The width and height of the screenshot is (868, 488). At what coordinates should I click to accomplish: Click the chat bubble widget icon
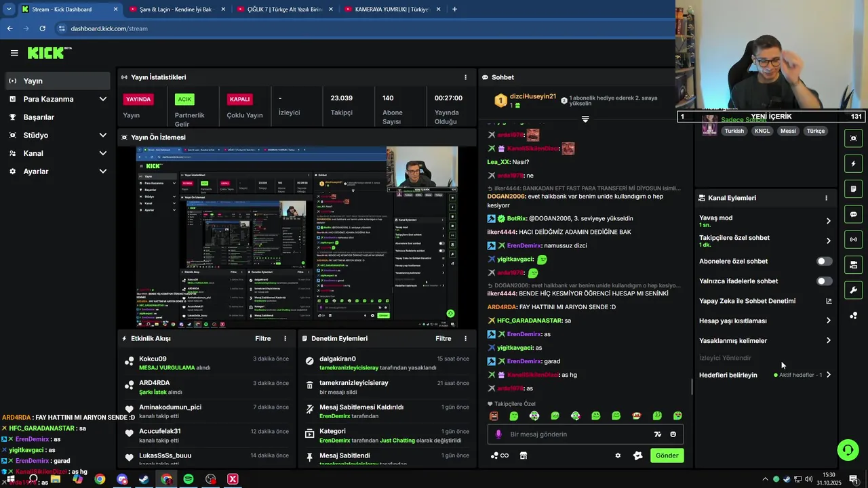(853, 214)
